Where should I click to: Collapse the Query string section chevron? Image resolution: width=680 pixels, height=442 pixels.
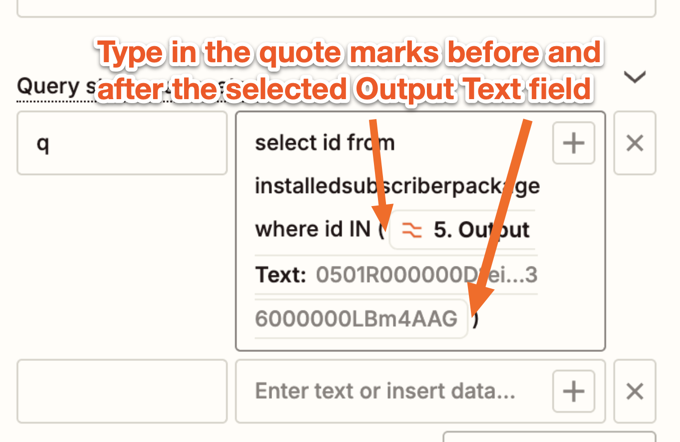(634, 77)
